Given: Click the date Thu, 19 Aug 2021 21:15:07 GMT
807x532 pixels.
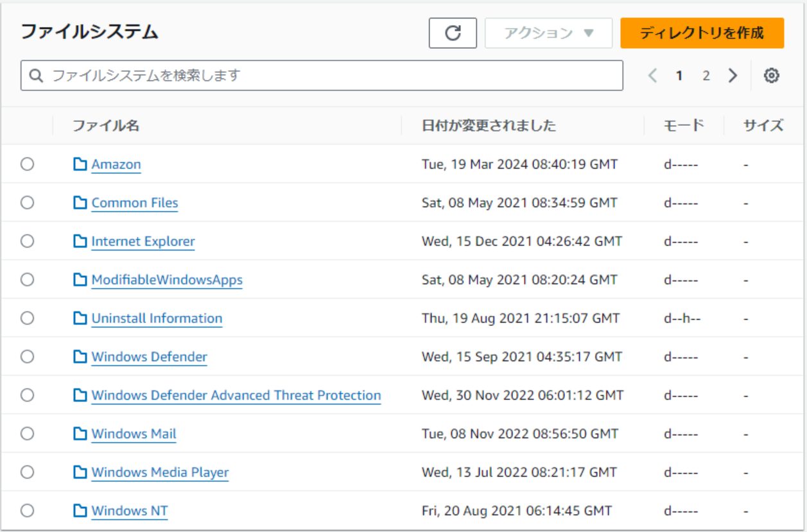Looking at the screenshot, I should click(x=521, y=318).
